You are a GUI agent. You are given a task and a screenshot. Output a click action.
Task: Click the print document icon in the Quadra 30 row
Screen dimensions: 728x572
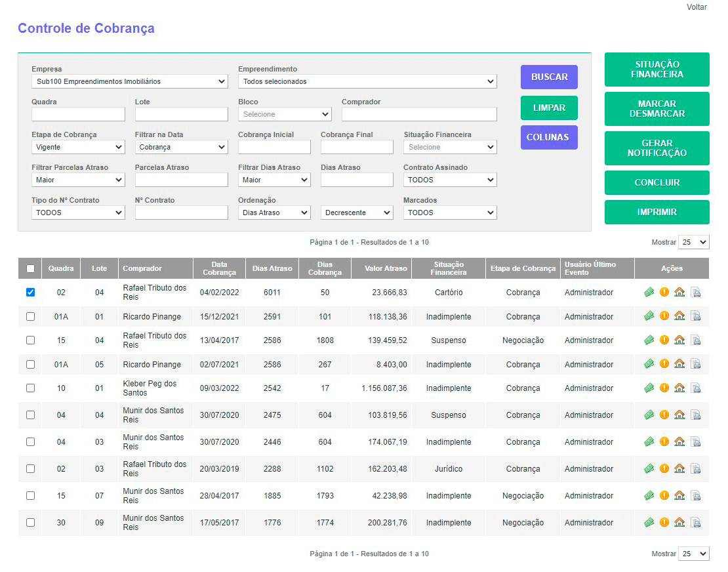[696, 523]
